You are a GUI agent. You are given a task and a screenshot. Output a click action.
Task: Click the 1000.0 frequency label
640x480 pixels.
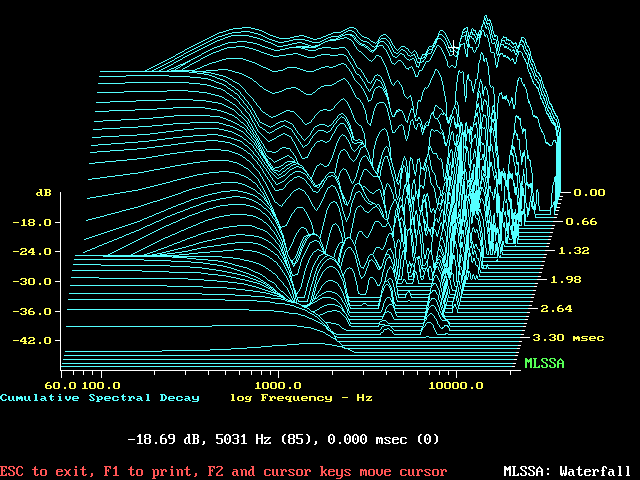click(x=278, y=385)
